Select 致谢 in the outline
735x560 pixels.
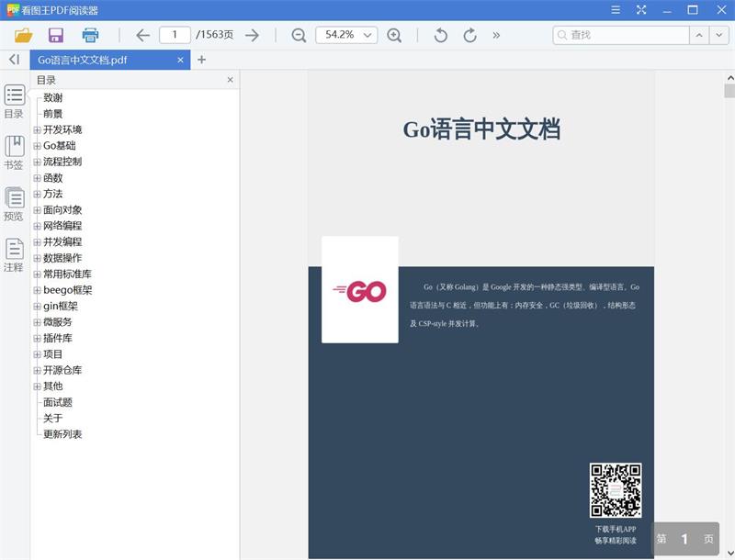click(53, 98)
